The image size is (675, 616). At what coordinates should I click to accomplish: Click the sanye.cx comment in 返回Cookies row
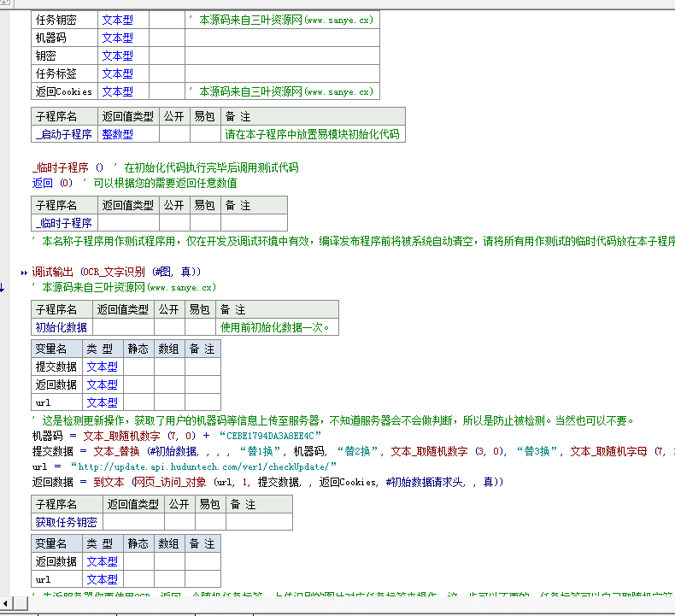tap(281, 91)
